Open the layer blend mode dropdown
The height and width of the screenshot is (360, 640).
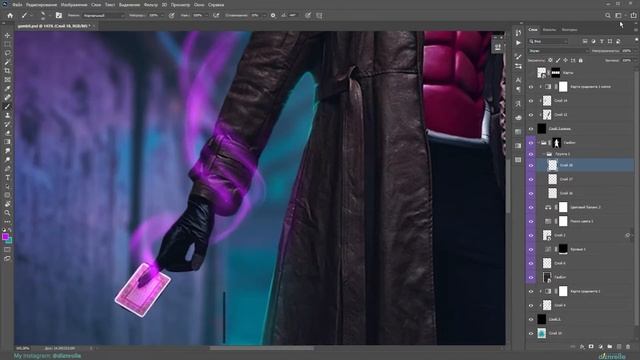tap(558, 51)
